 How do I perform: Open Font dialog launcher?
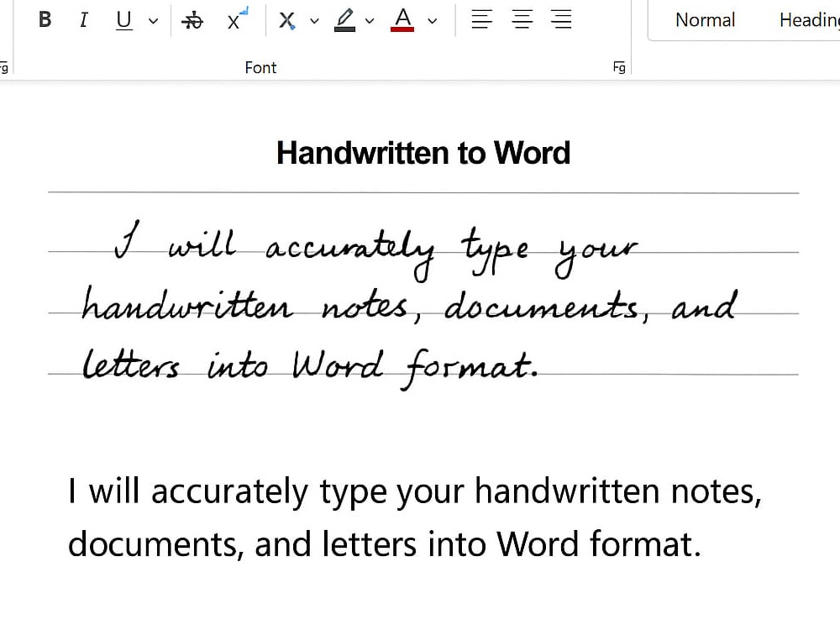click(x=619, y=67)
